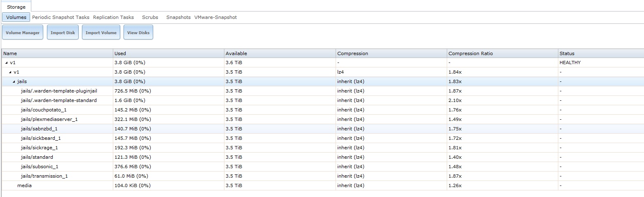Viewport: 644px width, 197px height.
Task: Collapse the jails dataset tree arrow
Action: (x=14, y=81)
